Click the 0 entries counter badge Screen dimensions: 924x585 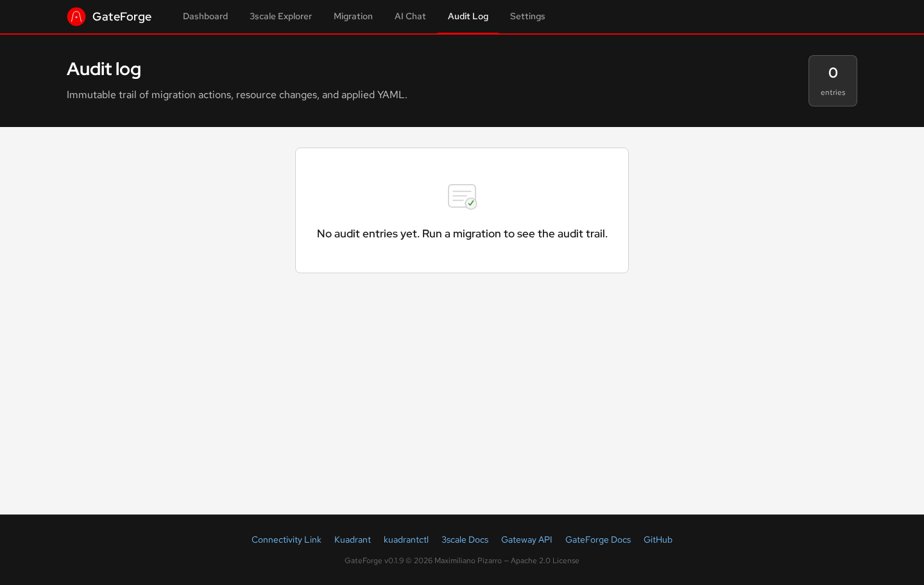tap(833, 81)
